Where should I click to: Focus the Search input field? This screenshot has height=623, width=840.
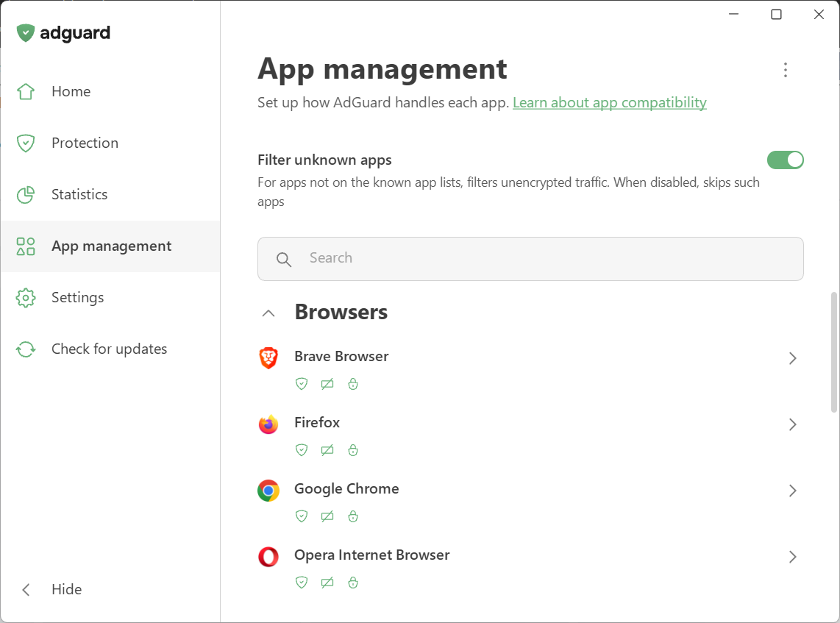pyautogui.click(x=530, y=259)
